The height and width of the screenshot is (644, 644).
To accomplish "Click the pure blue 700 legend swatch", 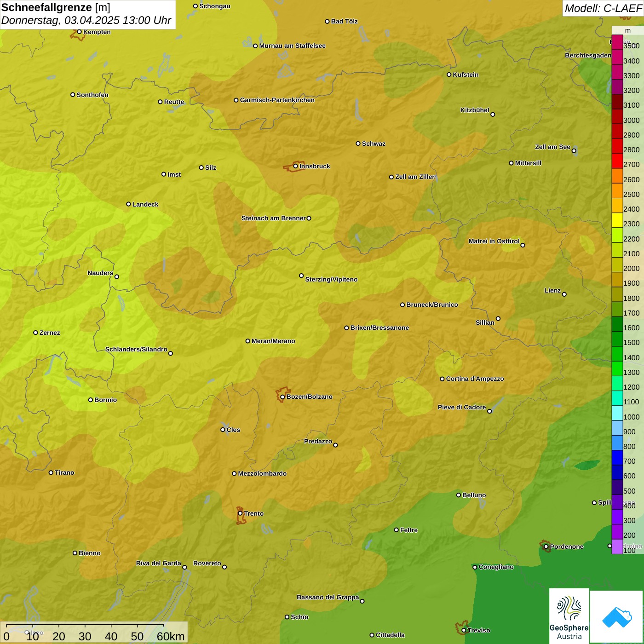I will point(617,458).
